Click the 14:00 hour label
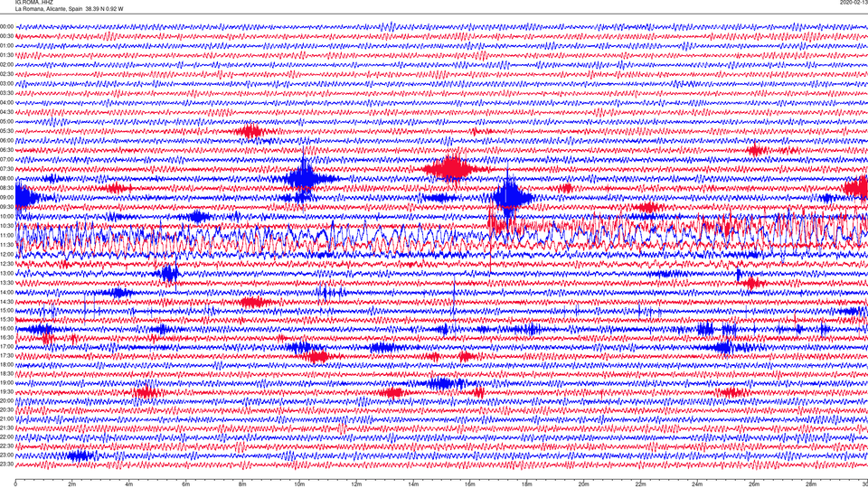The width and height of the screenshot is (868, 488). click(6, 292)
